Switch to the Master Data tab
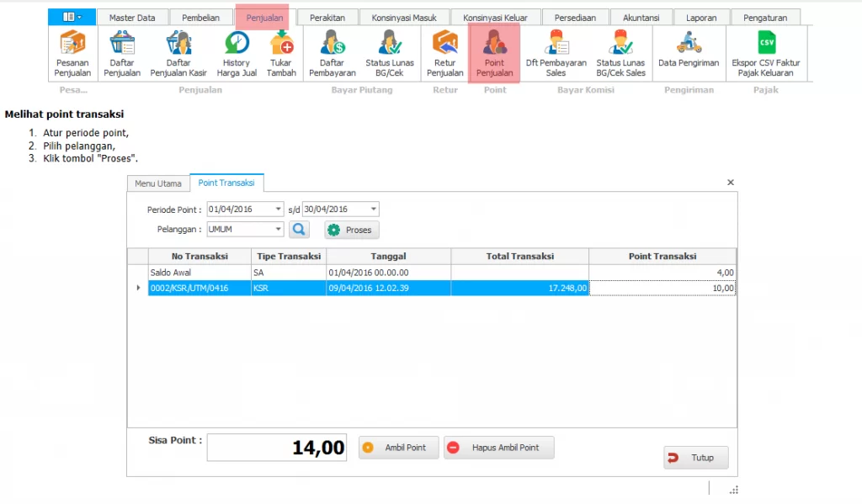The width and height of the screenshot is (862, 504). 132,18
